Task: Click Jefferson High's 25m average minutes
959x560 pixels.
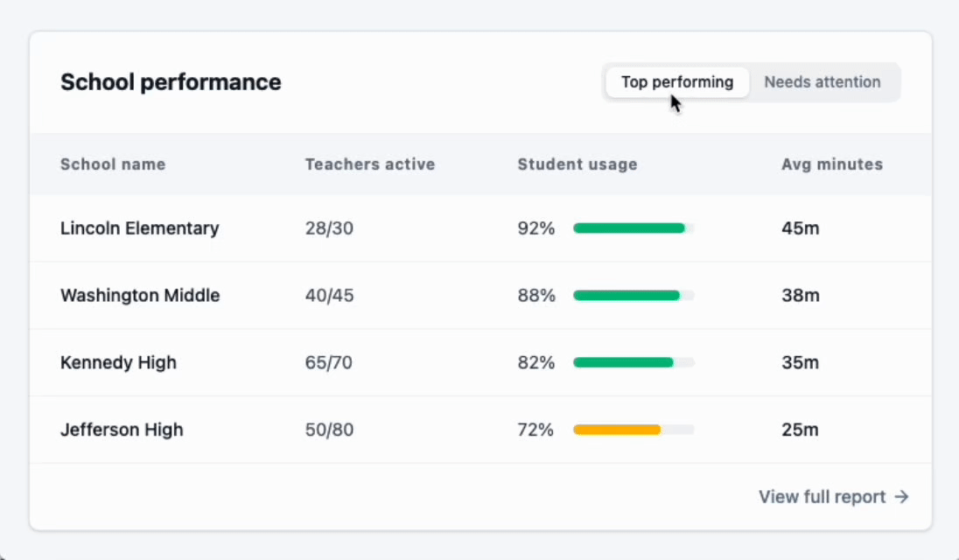Action: tap(800, 430)
